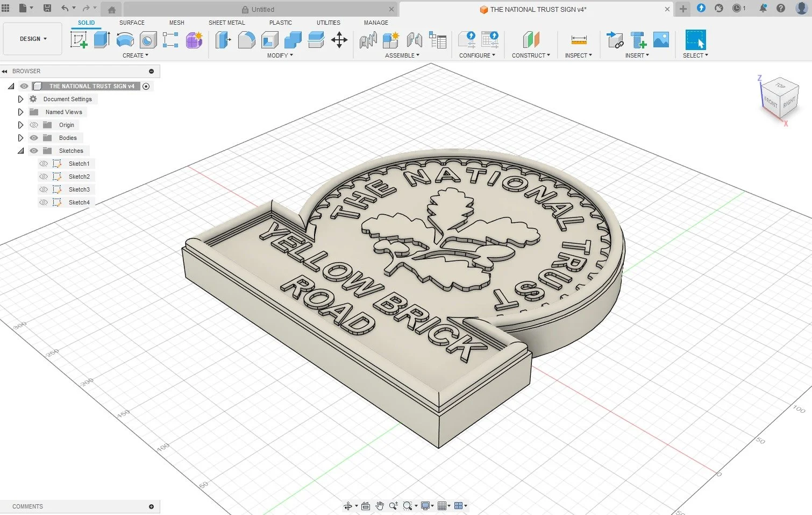The width and height of the screenshot is (812, 515).
Task: Select the Create Sketch tool
Action: coord(79,40)
